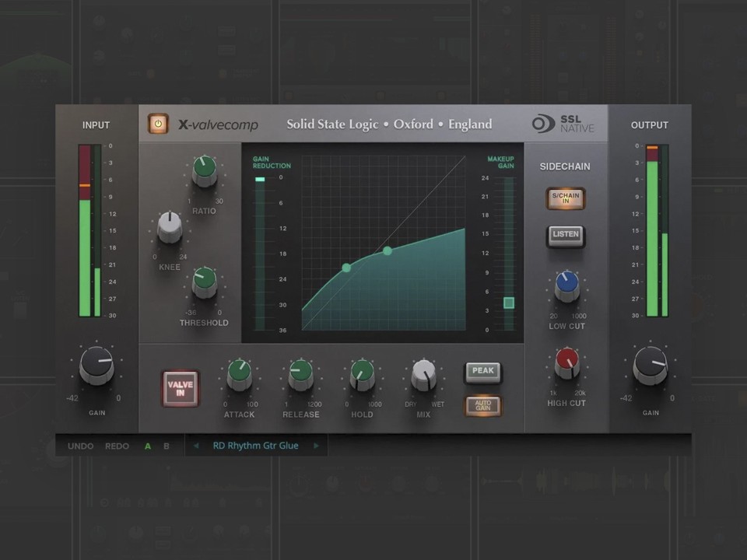Toggle the plugin power bypass button

(x=158, y=124)
